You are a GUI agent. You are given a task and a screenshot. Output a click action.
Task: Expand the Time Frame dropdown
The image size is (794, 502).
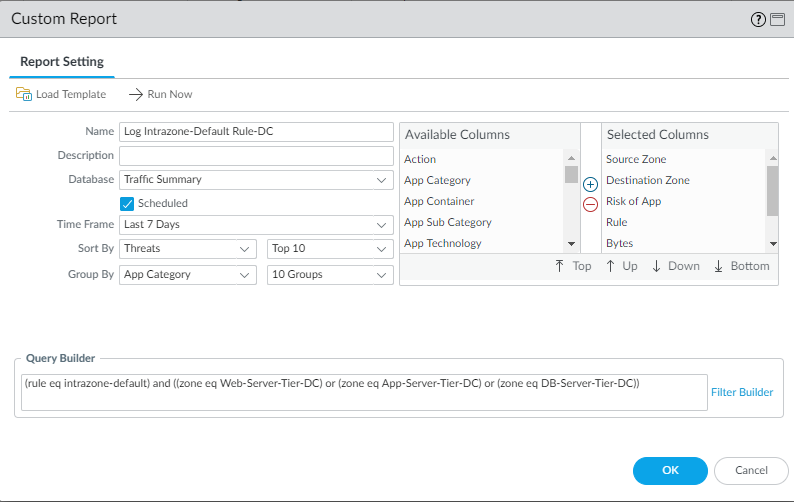point(256,225)
